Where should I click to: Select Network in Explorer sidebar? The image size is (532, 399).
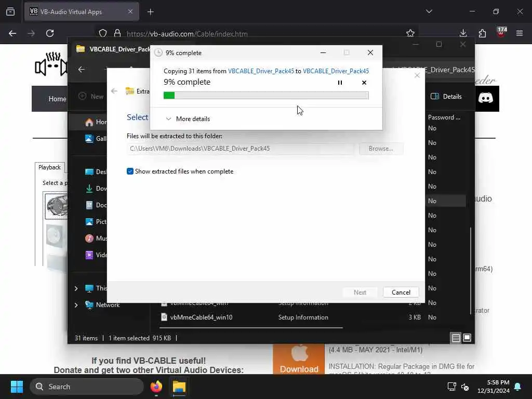point(102,304)
